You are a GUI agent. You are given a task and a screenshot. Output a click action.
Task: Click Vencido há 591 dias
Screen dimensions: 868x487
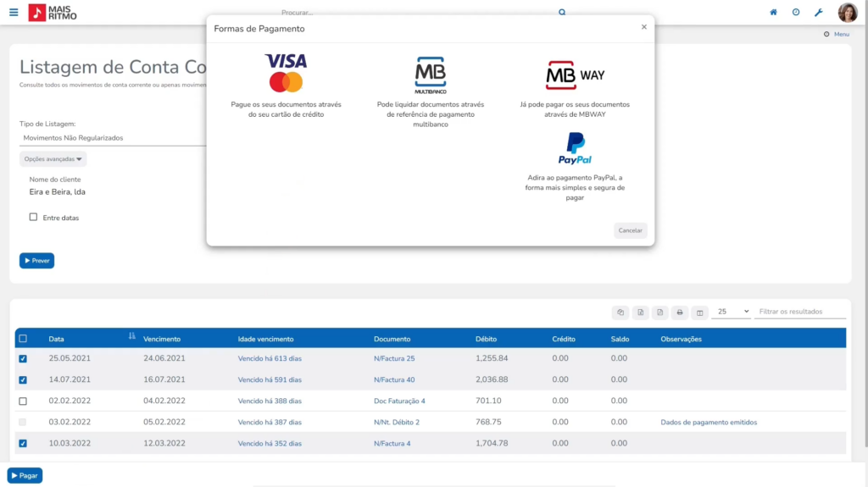tap(270, 379)
